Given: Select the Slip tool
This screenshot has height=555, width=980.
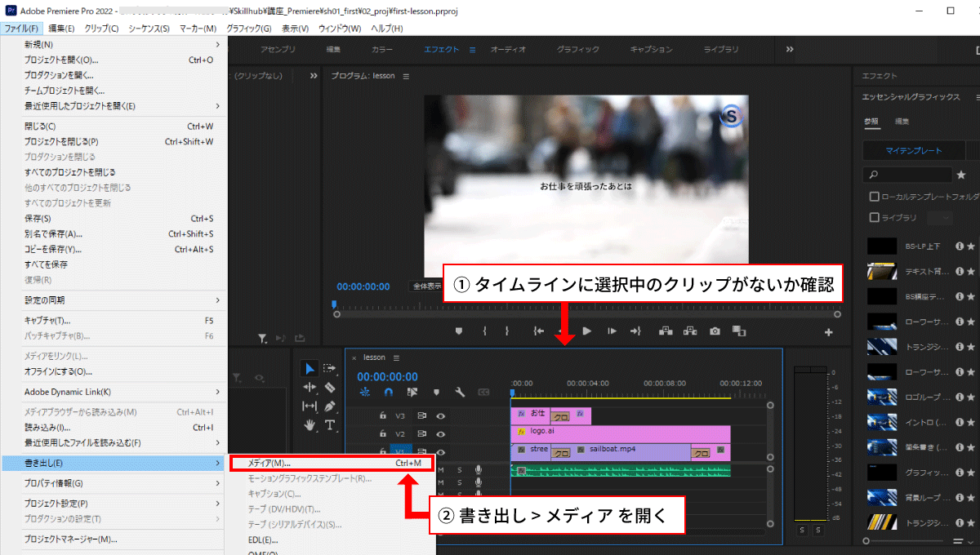Looking at the screenshot, I should 310,406.
